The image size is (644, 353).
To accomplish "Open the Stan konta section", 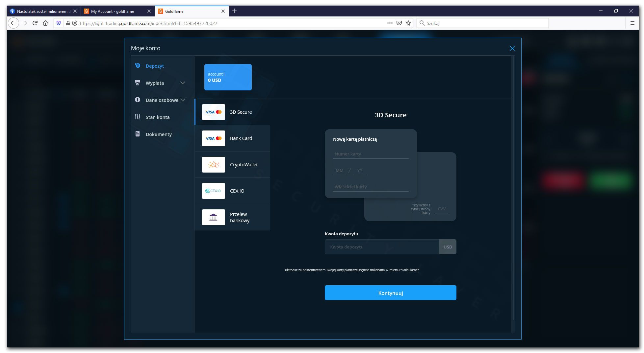I will click(158, 117).
